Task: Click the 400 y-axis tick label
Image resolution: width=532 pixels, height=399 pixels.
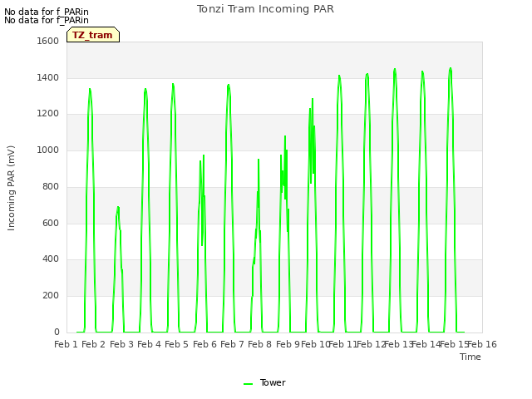Action: [x=51, y=259]
